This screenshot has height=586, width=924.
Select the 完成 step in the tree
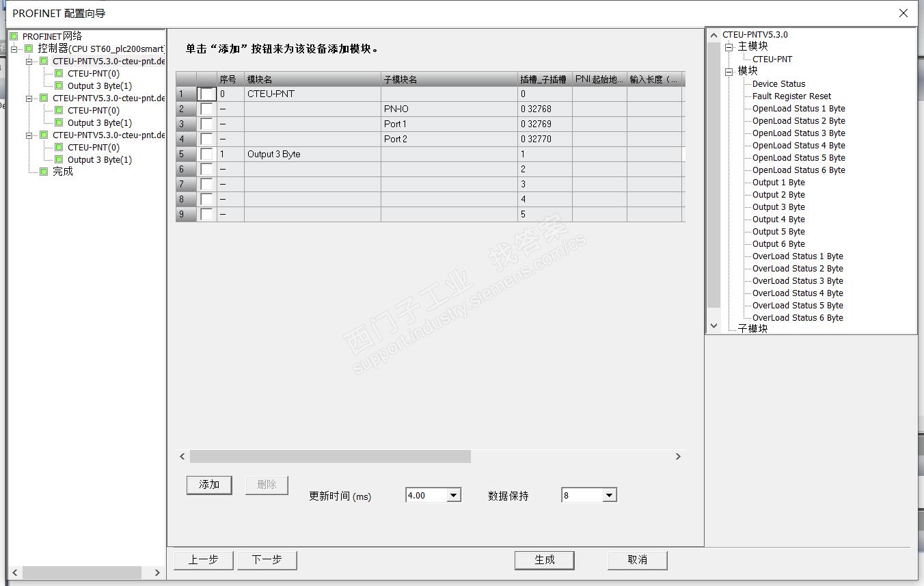click(x=63, y=172)
